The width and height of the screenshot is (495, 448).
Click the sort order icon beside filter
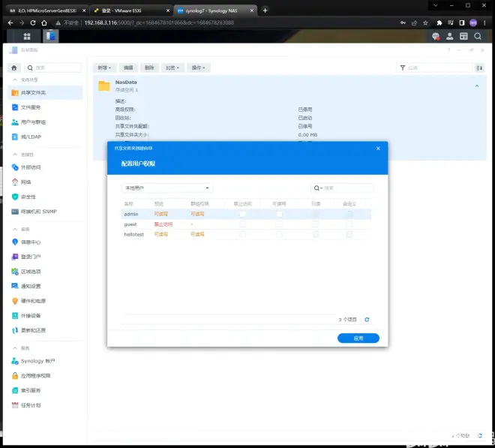pyautogui.click(x=479, y=68)
